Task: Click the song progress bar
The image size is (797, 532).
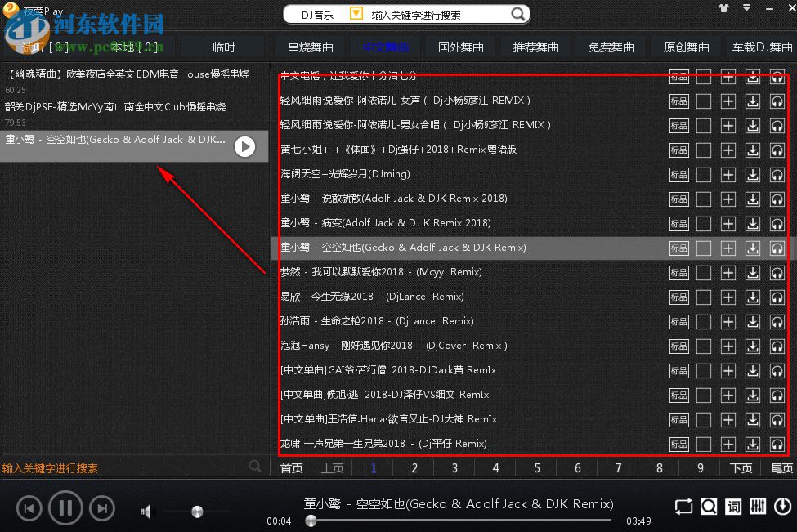Action: [460, 520]
